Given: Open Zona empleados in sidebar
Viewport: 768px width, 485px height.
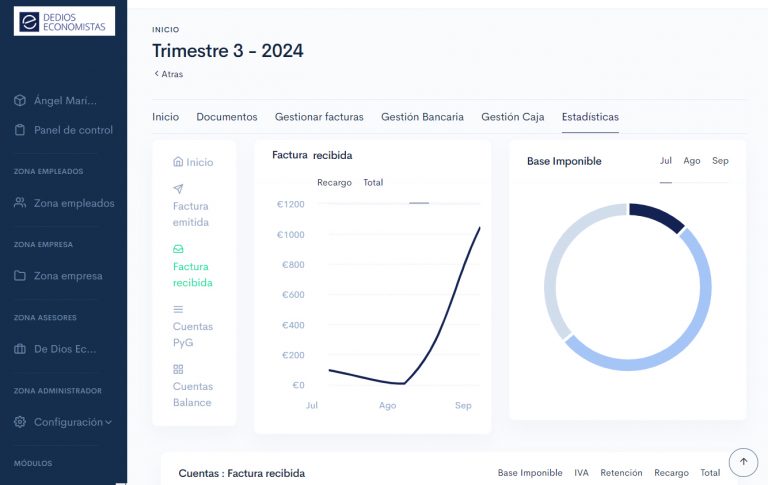Looking at the screenshot, I should click(x=74, y=203).
